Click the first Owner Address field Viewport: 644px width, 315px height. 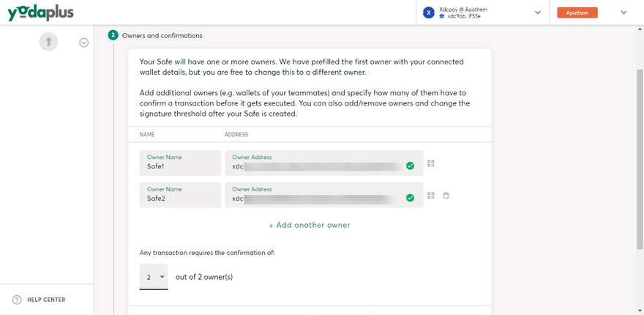(x=319, y=163)
